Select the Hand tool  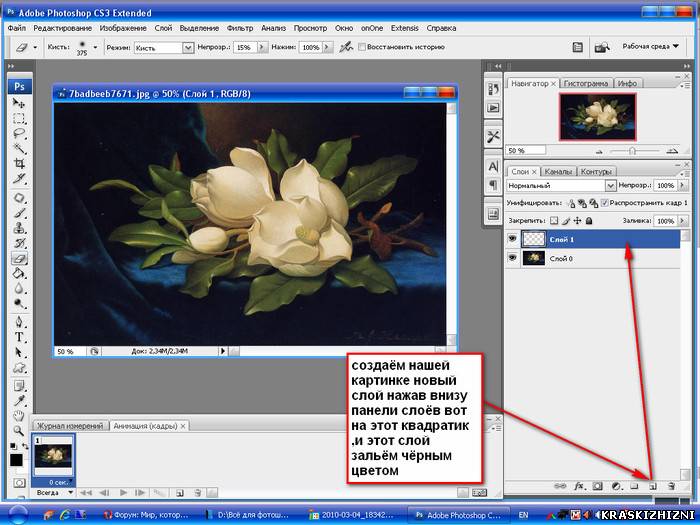click(x=19, y=416)
